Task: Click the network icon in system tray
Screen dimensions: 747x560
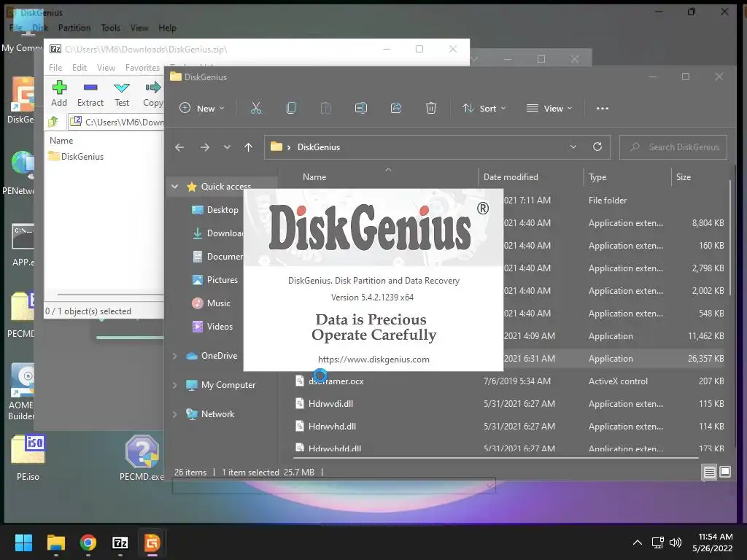Action: 657,542
